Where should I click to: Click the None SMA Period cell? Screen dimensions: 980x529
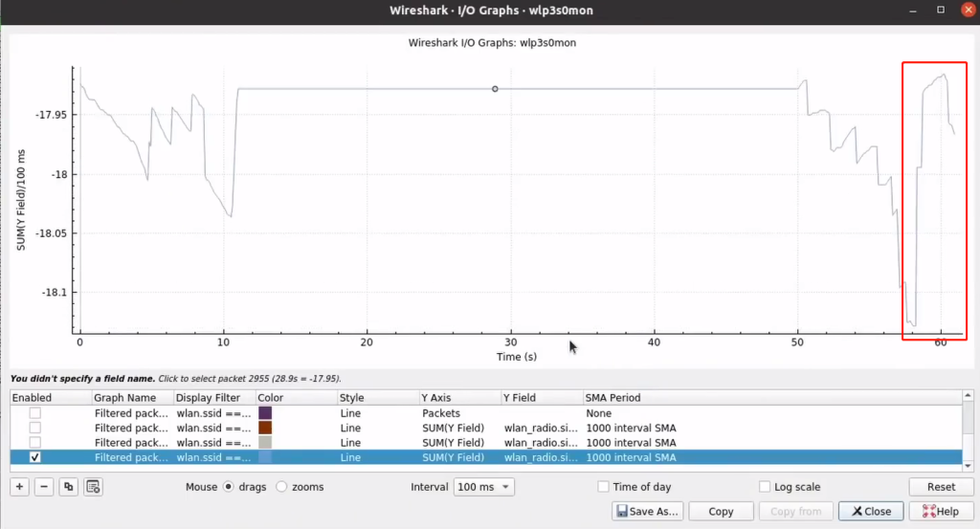pos(599,413)
